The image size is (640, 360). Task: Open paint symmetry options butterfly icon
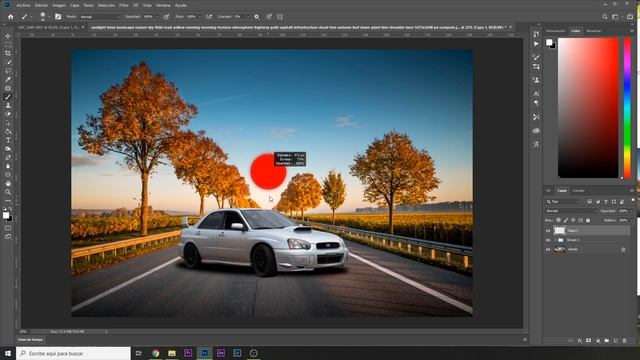pyautogui.click(x=280, y=17)
